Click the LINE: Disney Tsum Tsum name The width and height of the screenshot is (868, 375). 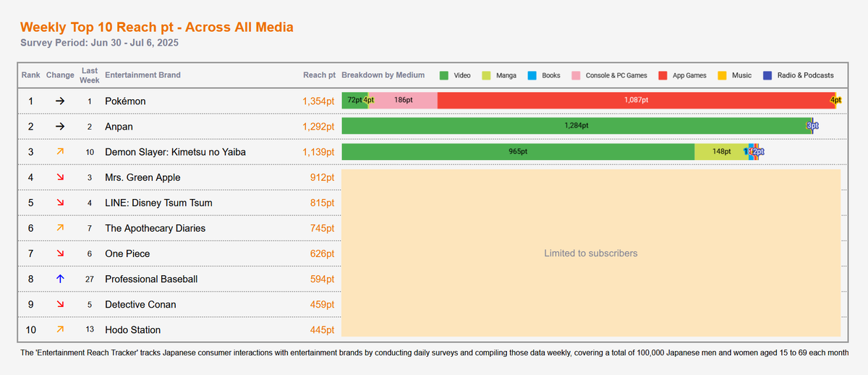click(158, 203)
